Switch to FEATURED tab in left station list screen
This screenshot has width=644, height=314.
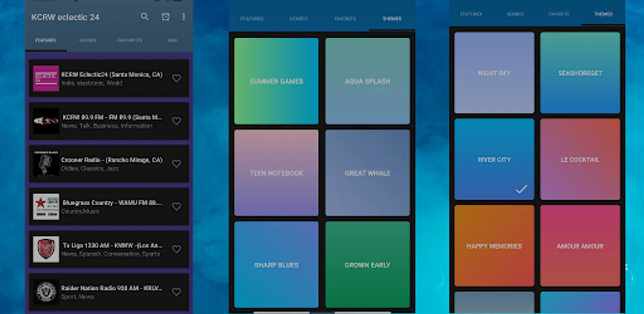tap(46, 40)
